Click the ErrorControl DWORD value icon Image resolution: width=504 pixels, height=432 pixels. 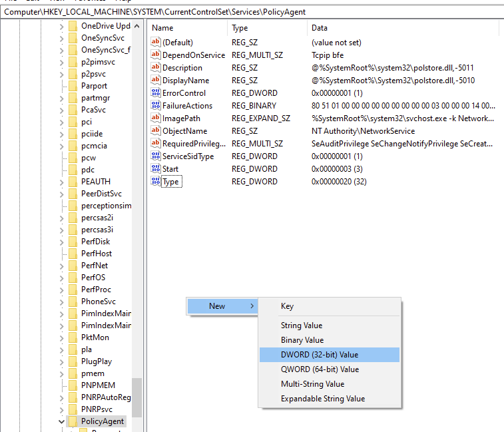pos(156,93)
